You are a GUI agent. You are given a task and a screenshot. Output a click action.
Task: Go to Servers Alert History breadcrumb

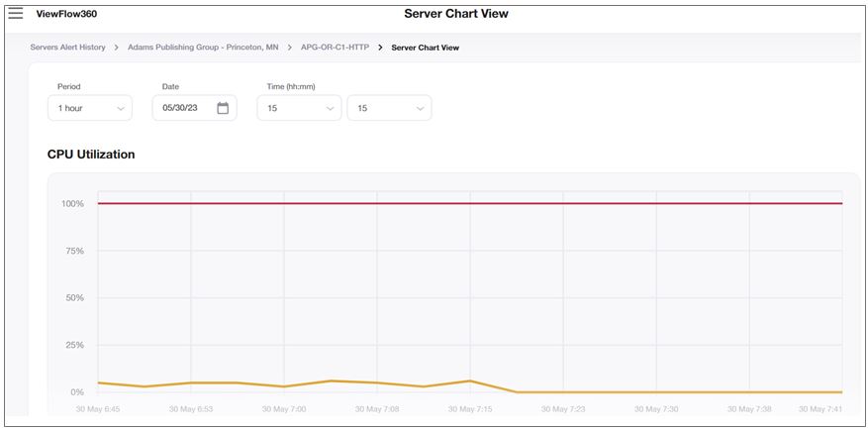pos(67,48)
